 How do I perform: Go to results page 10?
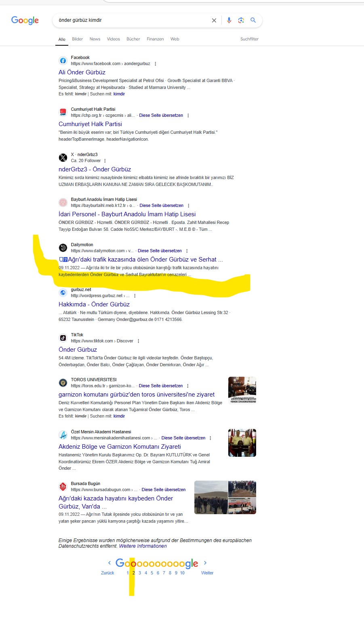click(182, 573)
